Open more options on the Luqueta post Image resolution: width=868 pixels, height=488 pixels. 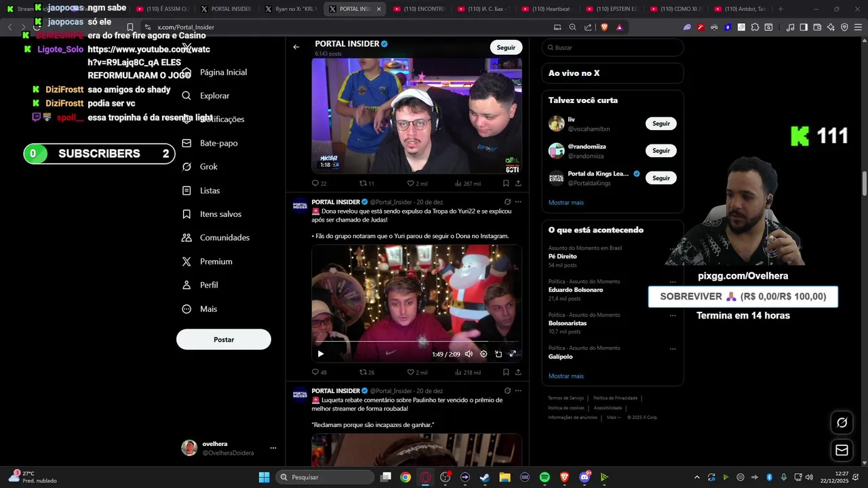(x=518, y=390)
